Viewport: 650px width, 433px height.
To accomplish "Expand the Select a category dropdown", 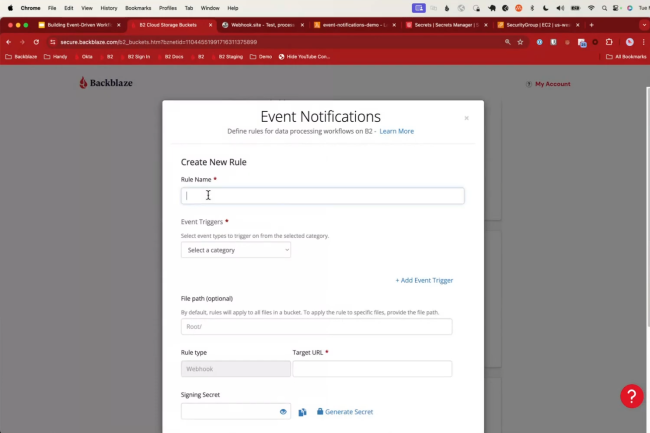I will pyautogui.click(x=236, y=250).
